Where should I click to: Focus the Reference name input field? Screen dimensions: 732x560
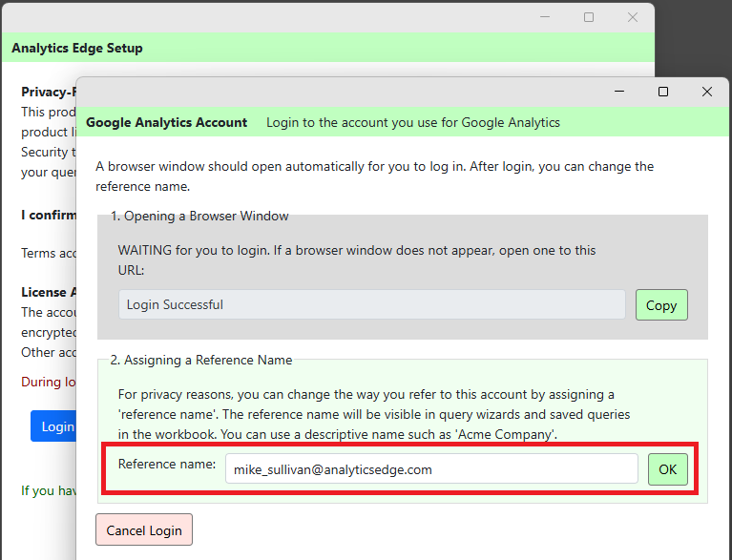431,469
